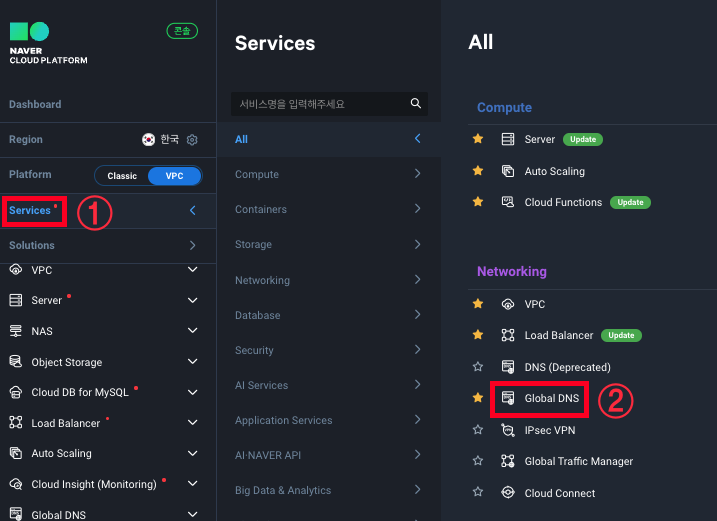Expand the VPC sidebar chevron

click(x=193, y=269)
